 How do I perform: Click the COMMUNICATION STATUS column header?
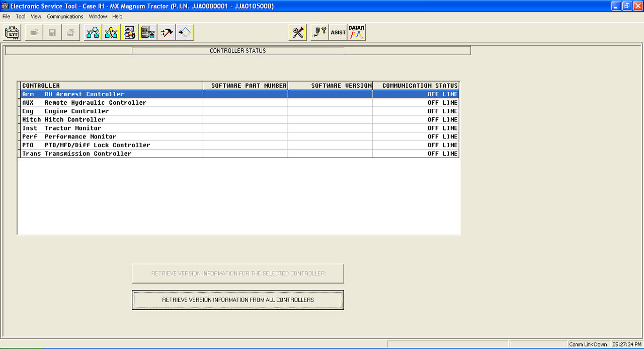coord(416,86)
